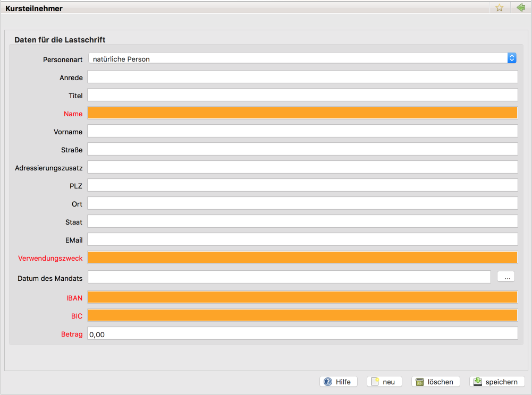532x395 pixels.
Task: Click into the PLZ field
Action: pos(302,185)
